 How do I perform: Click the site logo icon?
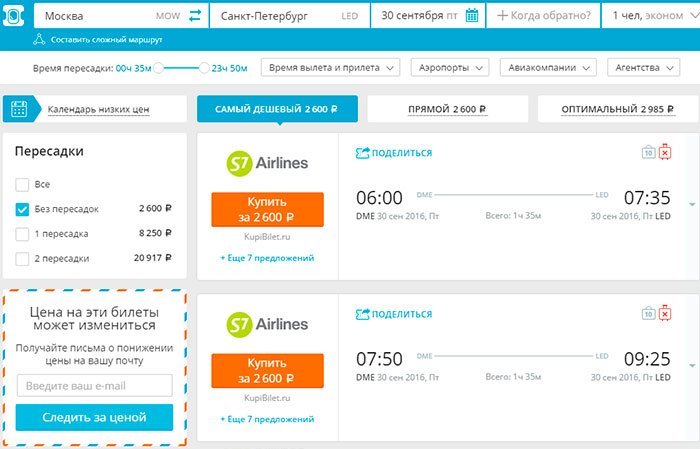[14, 16]
